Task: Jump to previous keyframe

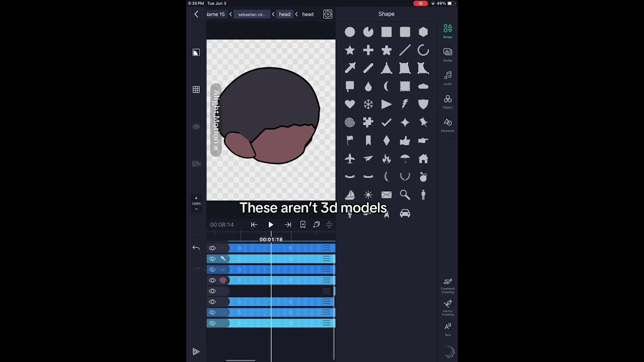Action: click(x=254, y=225)
